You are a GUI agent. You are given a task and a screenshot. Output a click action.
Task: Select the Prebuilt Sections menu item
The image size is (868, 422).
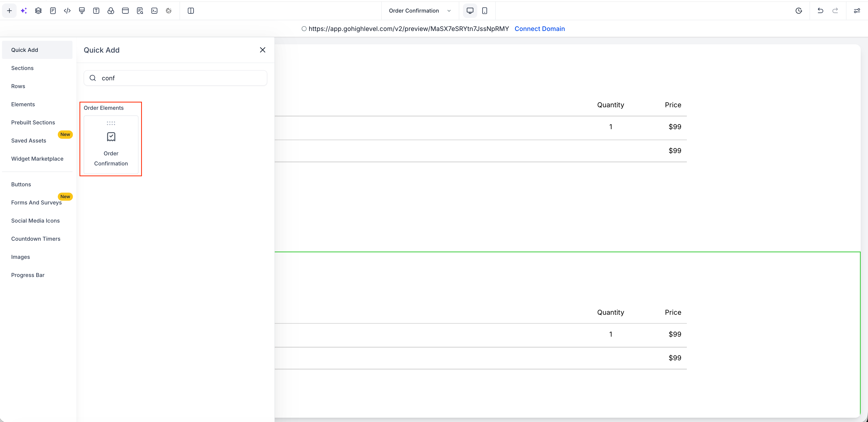tap(33, 122)
